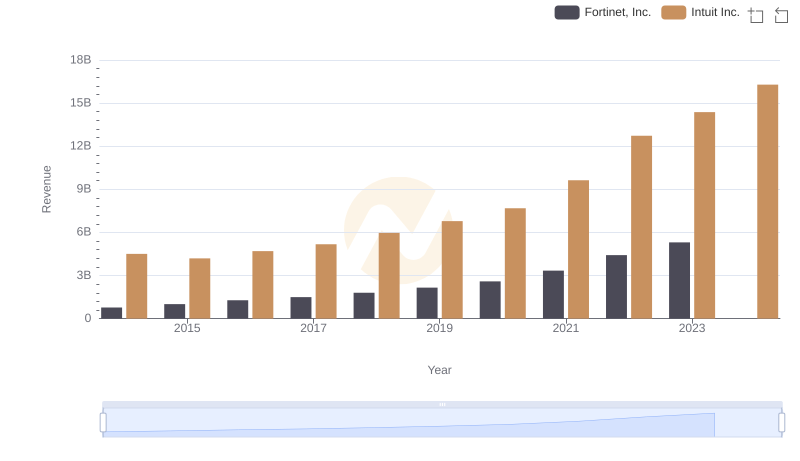Select the Fortinet bar for 2016
800x461 pixels.
point(238,309)
